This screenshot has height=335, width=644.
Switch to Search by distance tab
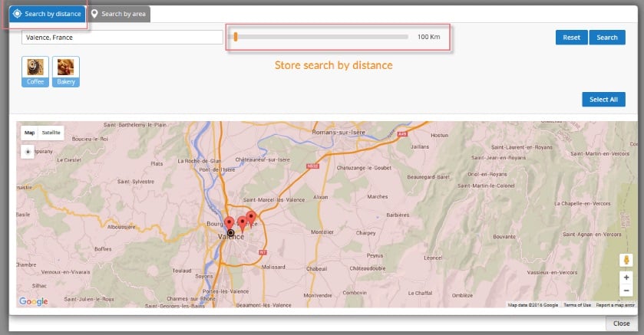tap(48, 14)
